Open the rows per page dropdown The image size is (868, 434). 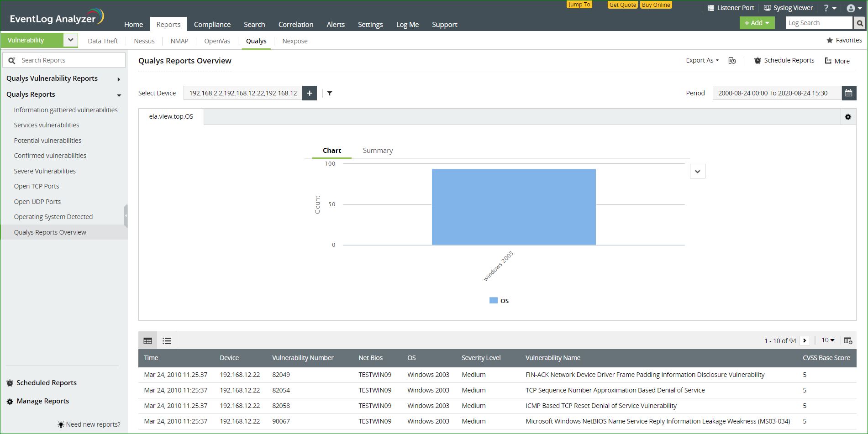[x=828, y=340]
